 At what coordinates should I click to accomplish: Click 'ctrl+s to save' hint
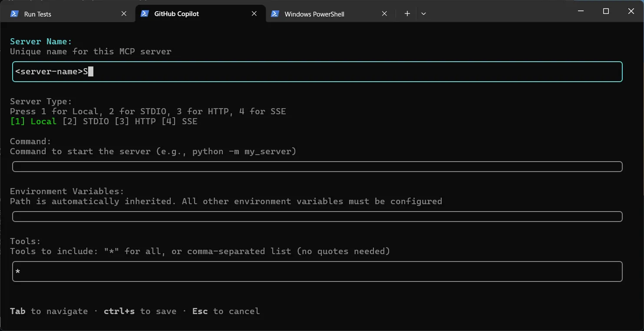click(140, 311)
